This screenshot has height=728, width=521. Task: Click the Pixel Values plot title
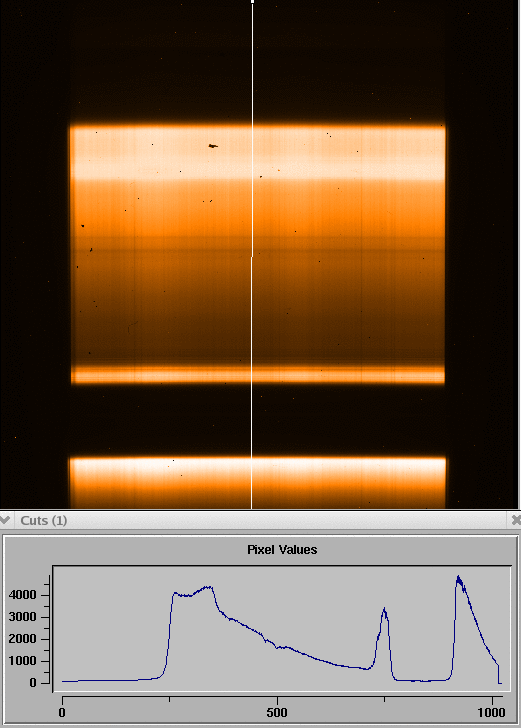click(x=282, y=550)
